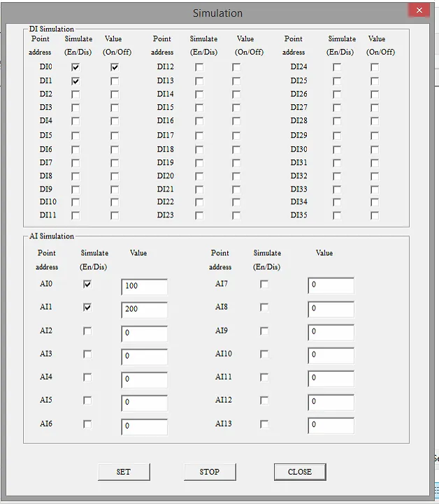
Task: Click the AI13 value input field
Action: [331, 426]
